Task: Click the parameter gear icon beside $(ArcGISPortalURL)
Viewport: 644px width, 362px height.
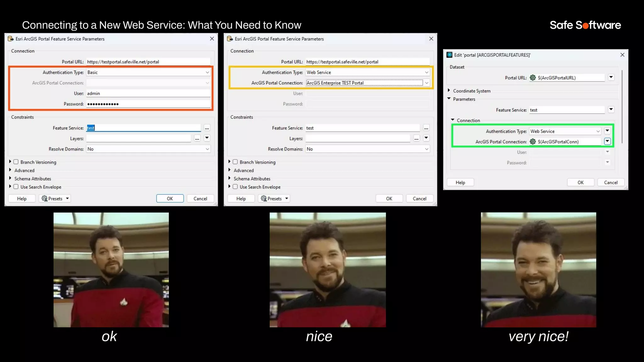Action: pos(533,78)
